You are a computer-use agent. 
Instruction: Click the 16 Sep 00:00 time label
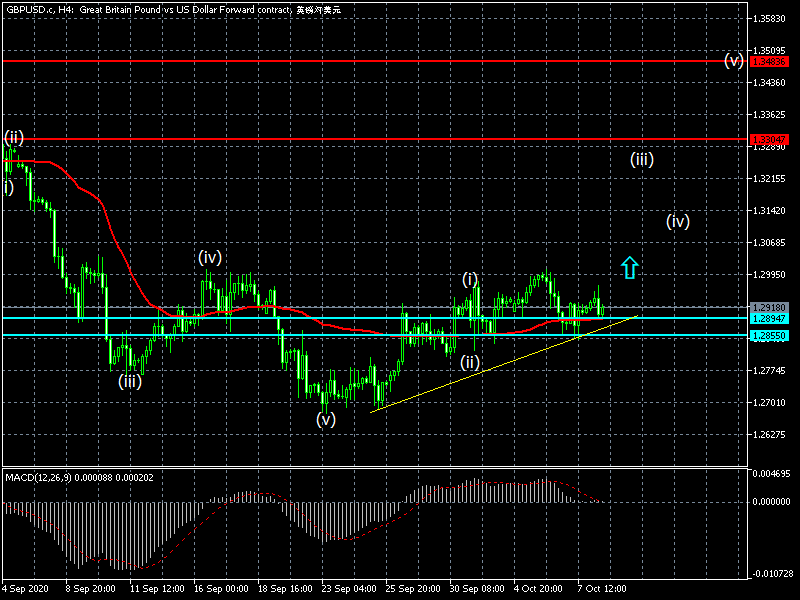[x=221, y=588]
